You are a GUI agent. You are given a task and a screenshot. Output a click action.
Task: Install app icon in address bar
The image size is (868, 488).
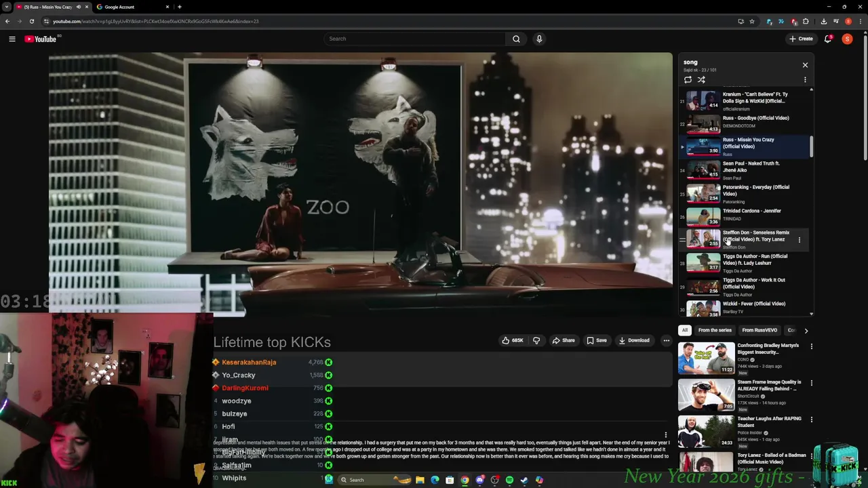(741, 21)
